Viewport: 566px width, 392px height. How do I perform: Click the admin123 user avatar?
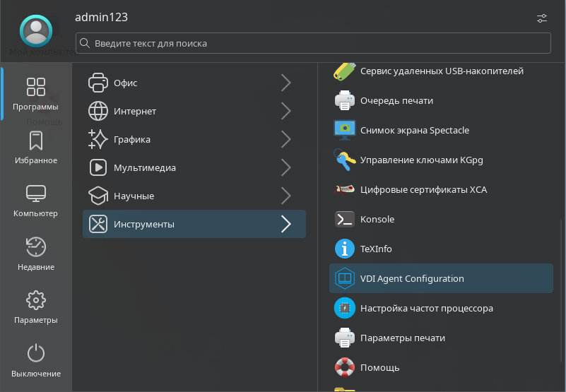(x=36, y=30)
